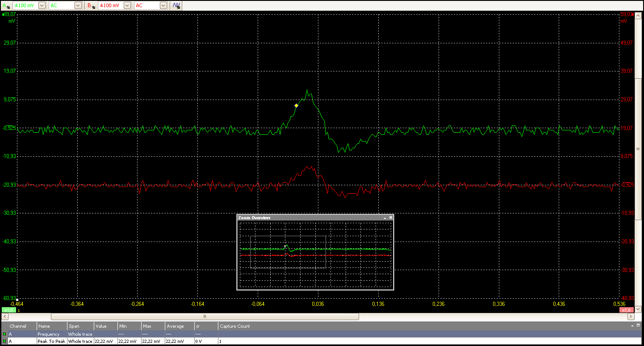Toggle green indicator on Peak To Peak row
The height and width of the screenshot is (346, 644).
coord(4,341)
